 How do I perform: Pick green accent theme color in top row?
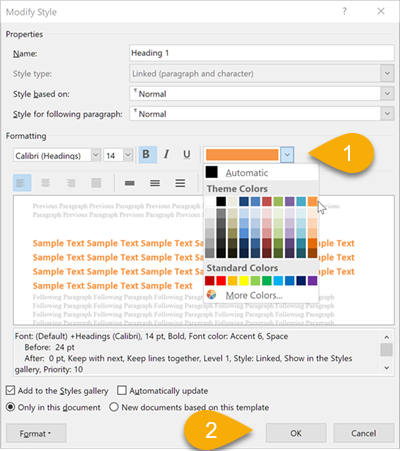[278, 201]
